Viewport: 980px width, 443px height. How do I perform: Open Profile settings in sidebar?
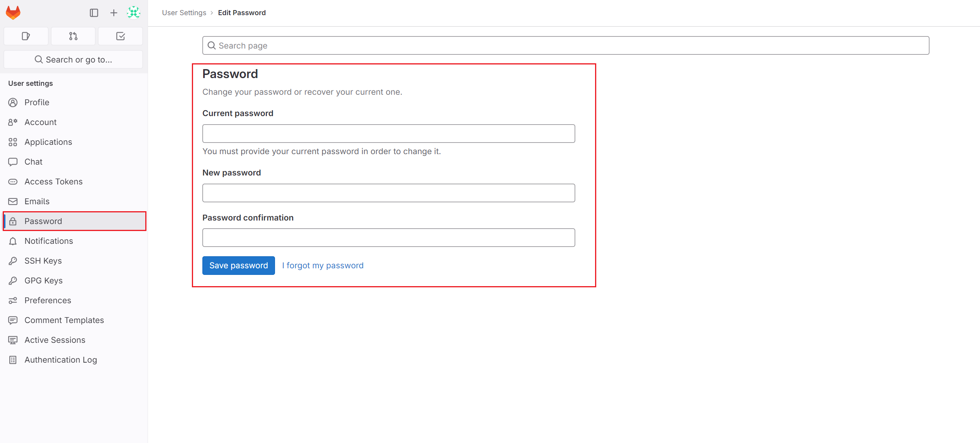click(37, 102)
